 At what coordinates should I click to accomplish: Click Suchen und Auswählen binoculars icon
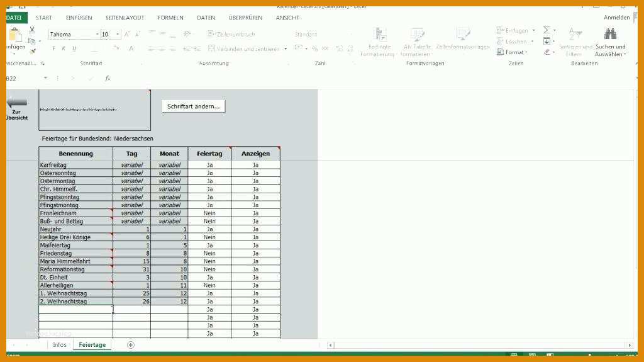pyautogui.click(x=610, y=34)
